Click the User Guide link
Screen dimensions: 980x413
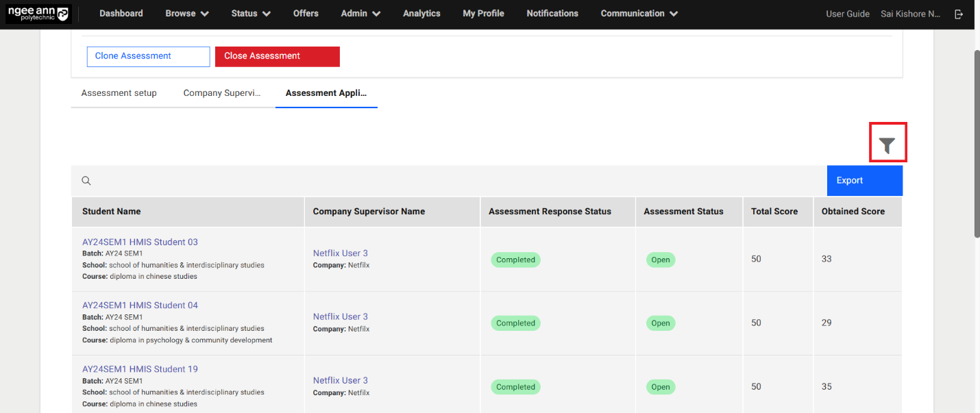(848, 14)
